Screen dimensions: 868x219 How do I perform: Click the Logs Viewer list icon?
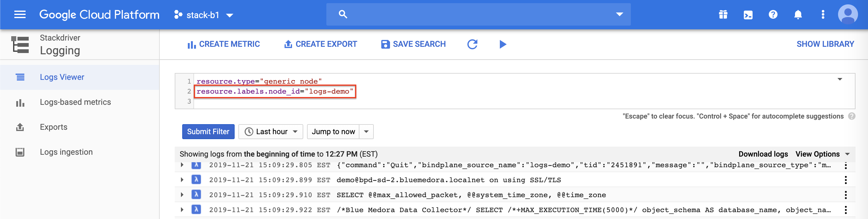pyautogui.click(x=20, y=77)
